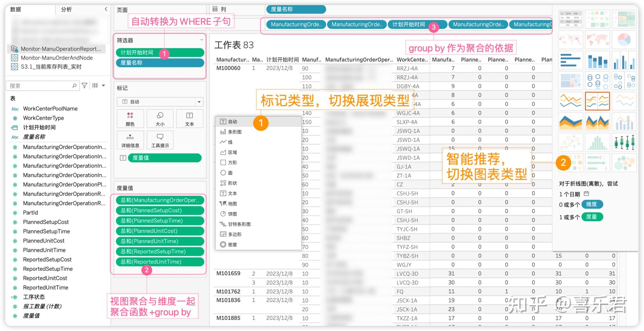Select the 大小 (Size) mark property
The height and width of the screenshot is (331, 644).
160,119
